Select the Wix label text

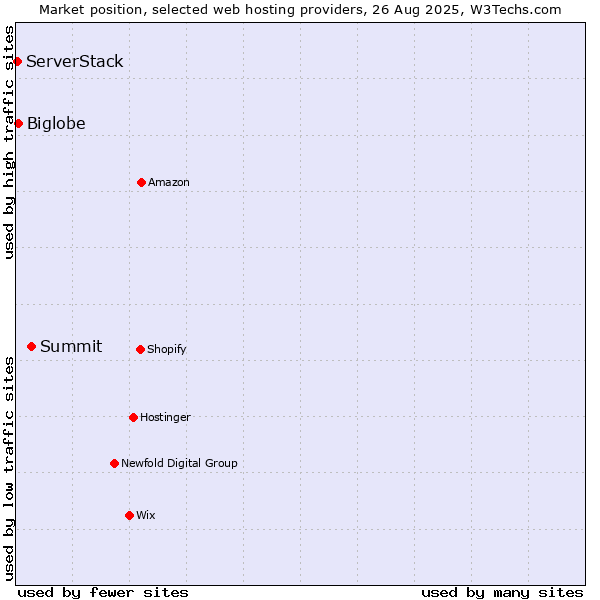146,515
